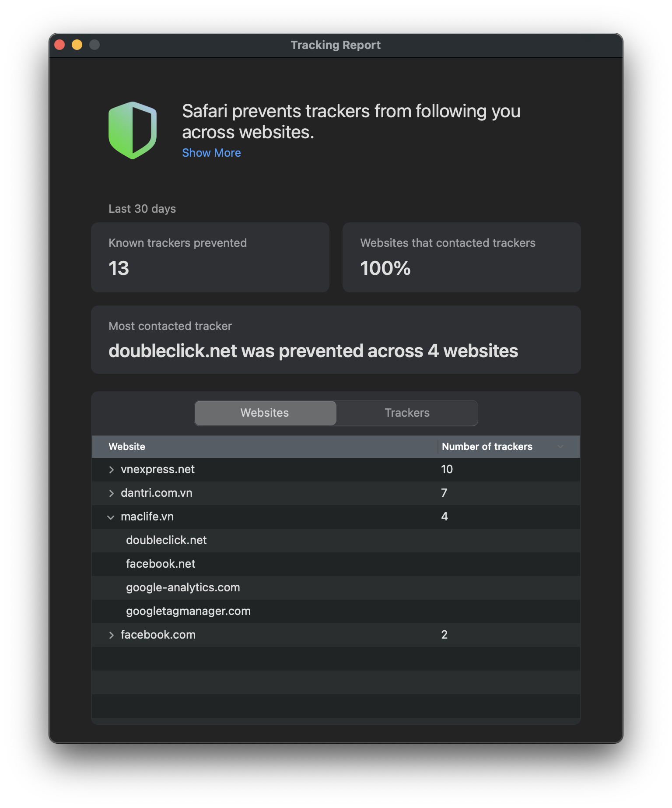Select the facebook.net tracker entry
The height and width of the screenshot is (808, 672).
[161, 564]
